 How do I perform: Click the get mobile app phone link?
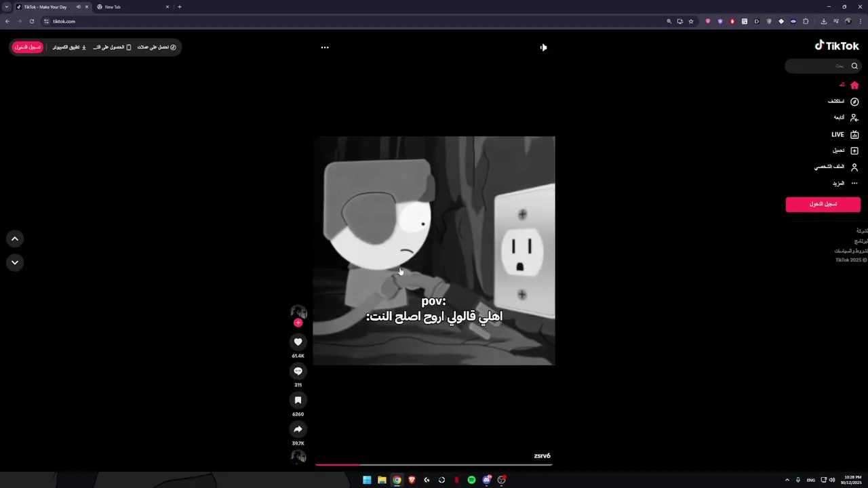(x=112, y=47)
